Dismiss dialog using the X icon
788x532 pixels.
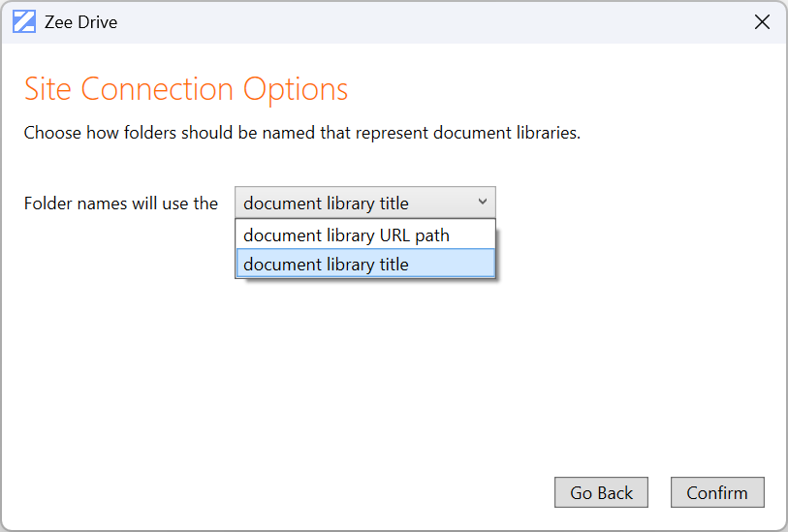click(762, 22)
